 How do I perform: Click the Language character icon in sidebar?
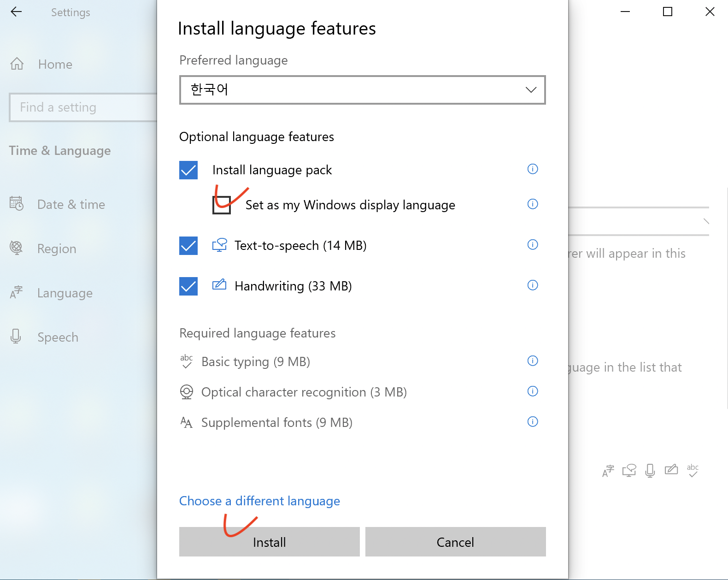tap(16, 292)
